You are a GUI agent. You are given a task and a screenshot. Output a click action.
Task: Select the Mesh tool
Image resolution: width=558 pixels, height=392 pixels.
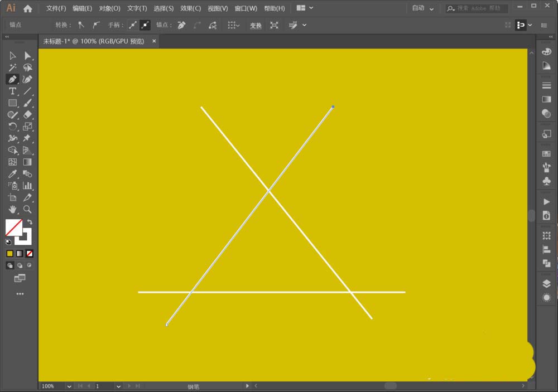click(x=12, y=162)
